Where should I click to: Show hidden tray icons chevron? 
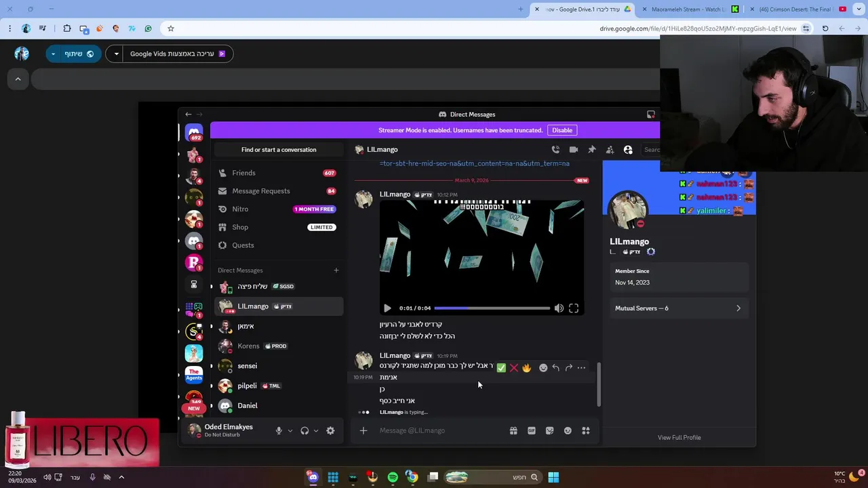(121, 477)
